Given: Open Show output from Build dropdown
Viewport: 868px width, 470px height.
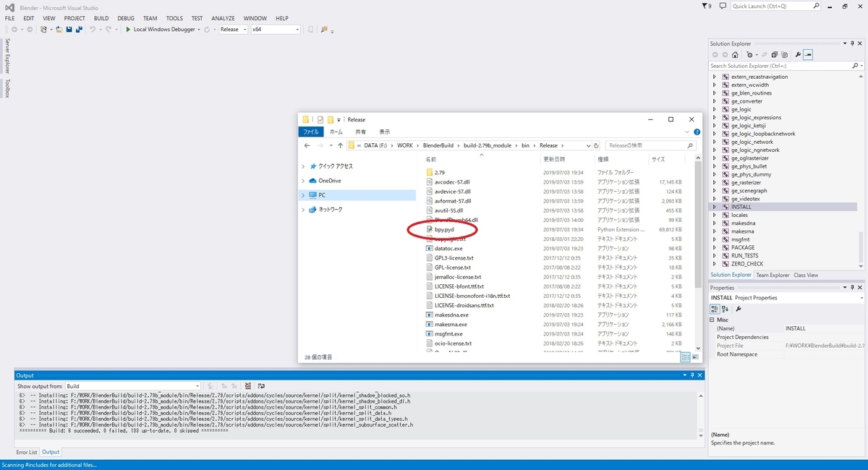Looking at the screenshot, I should 133,386.
